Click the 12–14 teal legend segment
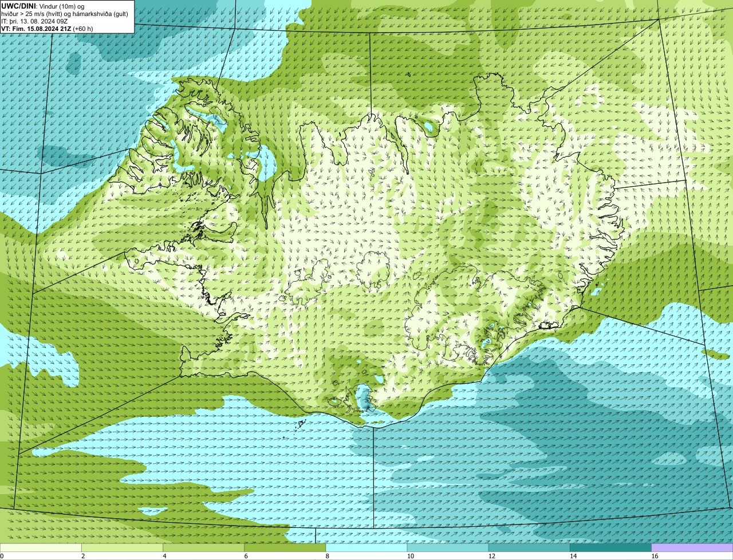 click(x=529, y=547)
